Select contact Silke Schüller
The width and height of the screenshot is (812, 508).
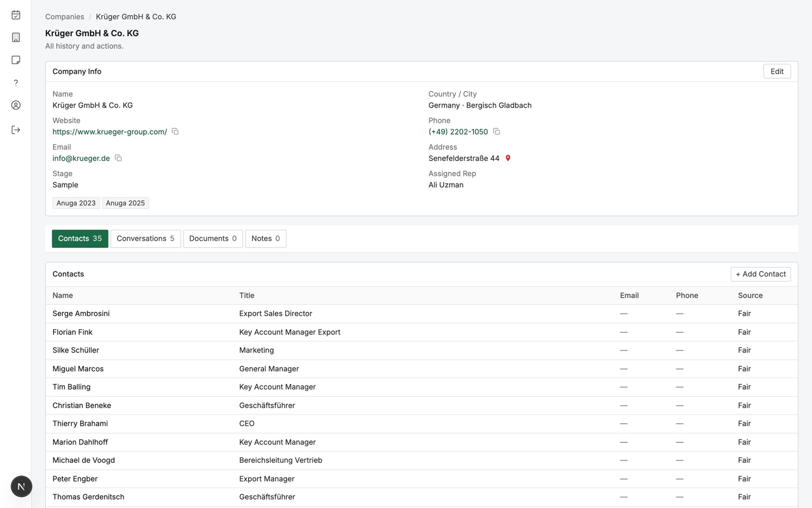[x=76, y=351]
